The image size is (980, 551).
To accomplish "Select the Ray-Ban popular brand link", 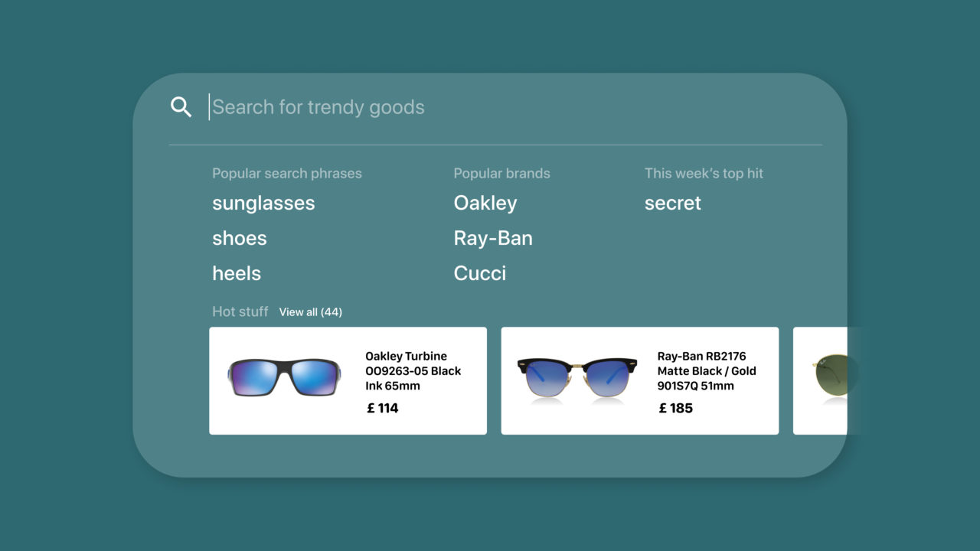I will (x=493, y=239).
